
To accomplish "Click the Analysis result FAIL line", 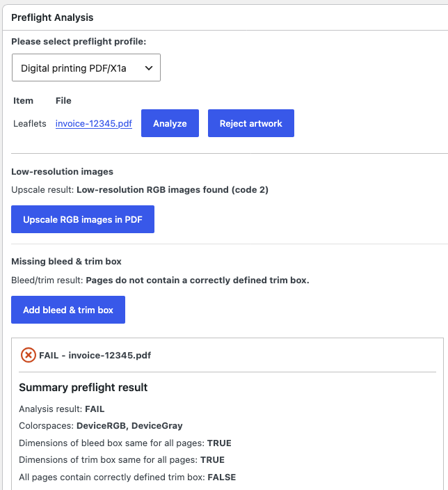I will click(61, 409).
